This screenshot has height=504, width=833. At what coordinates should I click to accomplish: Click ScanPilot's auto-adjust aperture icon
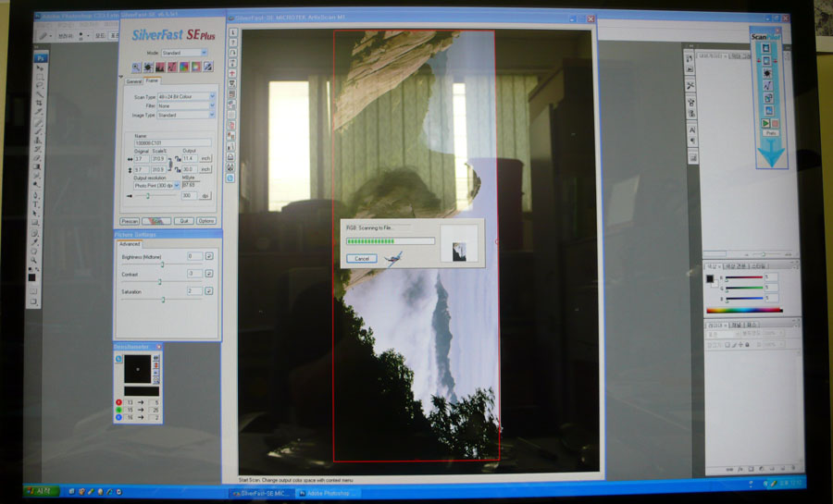tap(767, 73)
